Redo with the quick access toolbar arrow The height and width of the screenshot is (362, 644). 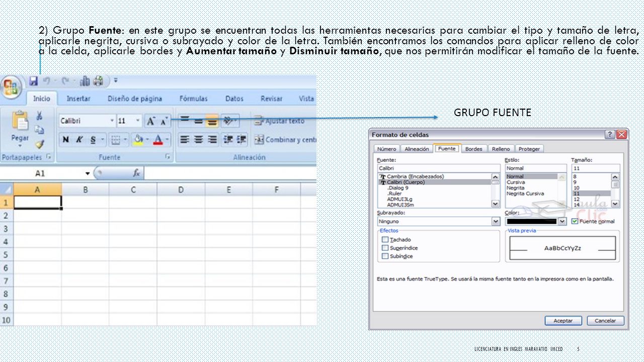[65, 80]
